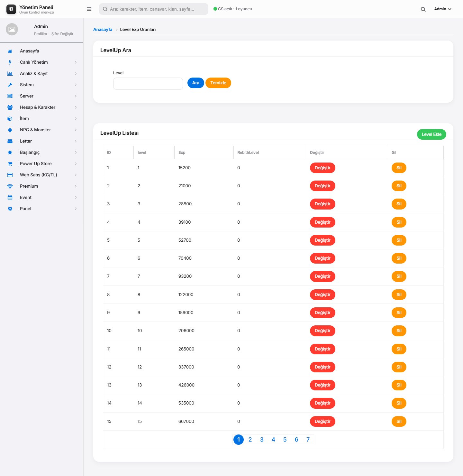This screenshot has width=463, height=476.
Task: Click Sil button for level 10 row
Action: 399,331
